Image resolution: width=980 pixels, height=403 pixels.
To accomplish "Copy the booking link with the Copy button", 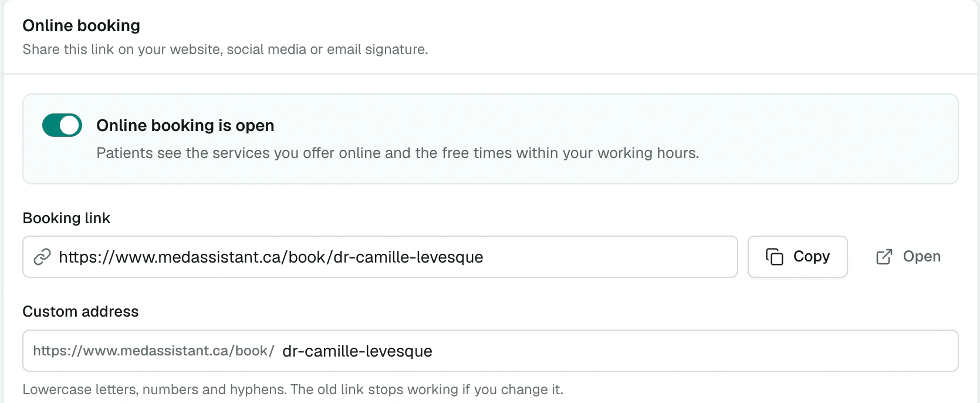I will click(x=797, y=257).
